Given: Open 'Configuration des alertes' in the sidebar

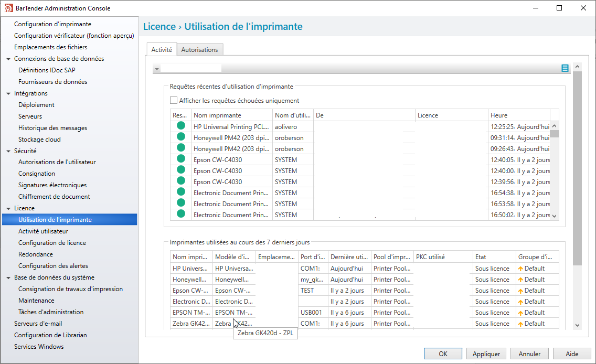Looking at the screenshot, I should [x=53, y=265].
